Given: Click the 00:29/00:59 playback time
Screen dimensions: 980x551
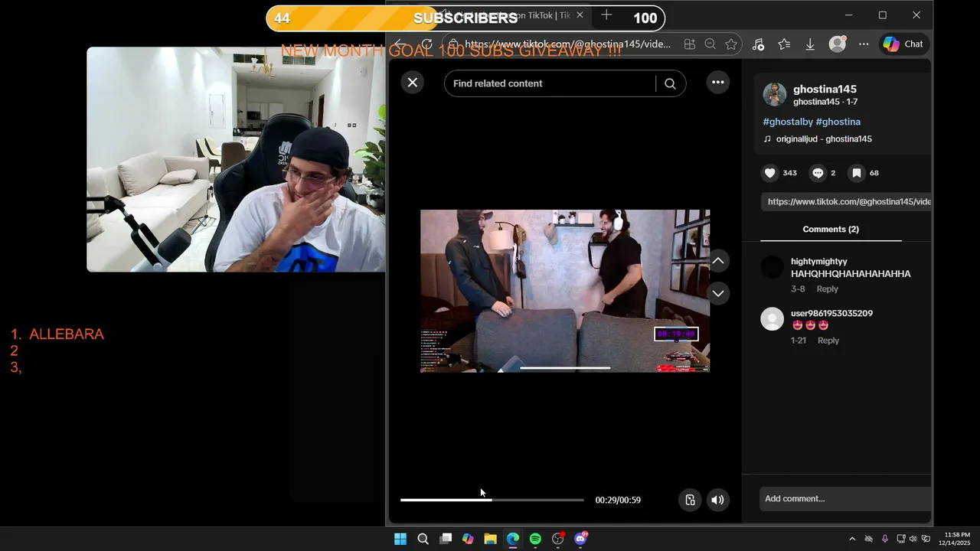Looking at the screenshot, I should tap(618, 500).
